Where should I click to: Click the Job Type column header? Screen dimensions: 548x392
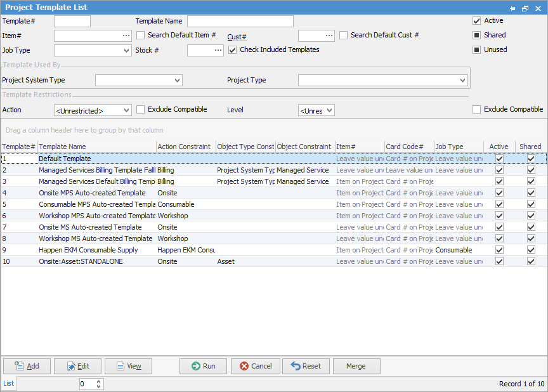pos(459,147)
